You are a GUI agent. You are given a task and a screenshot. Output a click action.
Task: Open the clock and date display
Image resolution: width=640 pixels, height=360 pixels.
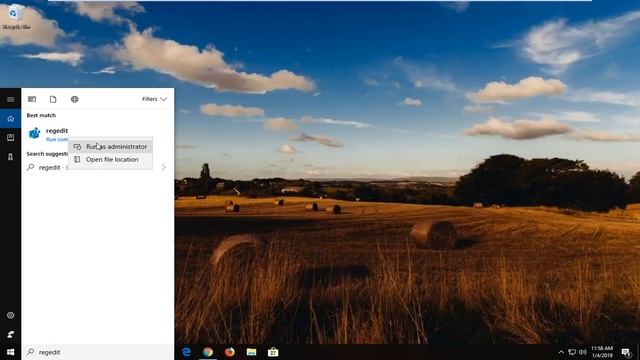tap(602, 352)
